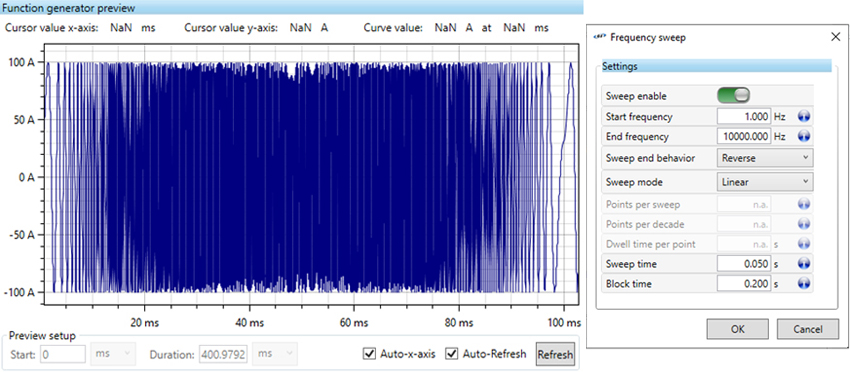Screen dimensions: 850x372
Task: Click the icon next to Dwell time per point
Action: (x=803, y=243)
